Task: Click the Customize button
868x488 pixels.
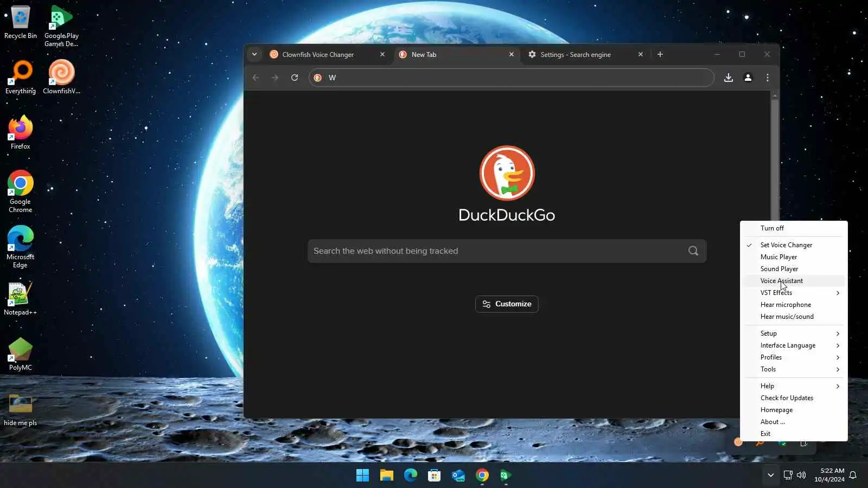Action: (x=507, y=304)
